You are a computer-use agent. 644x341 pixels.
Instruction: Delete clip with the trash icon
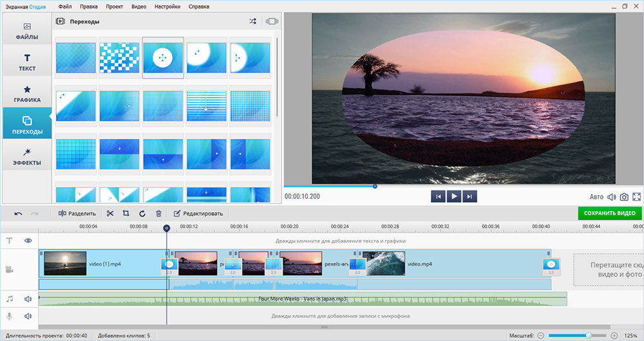[158, 214]
